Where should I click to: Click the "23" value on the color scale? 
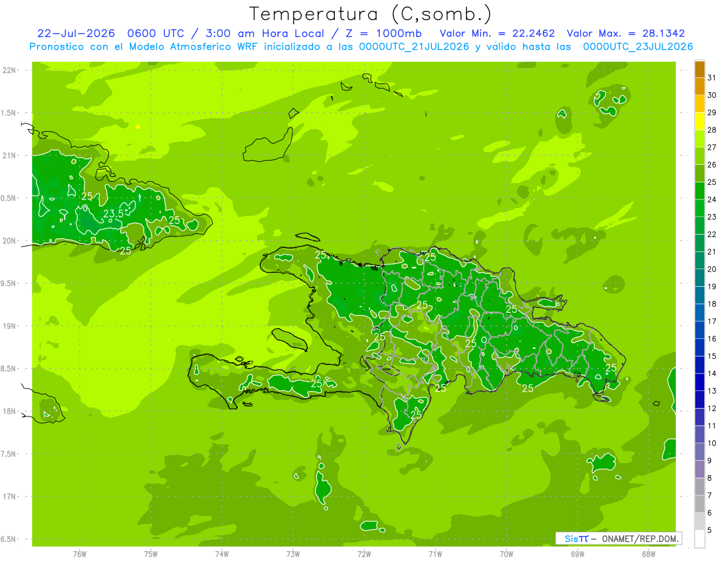pos(712,217)
